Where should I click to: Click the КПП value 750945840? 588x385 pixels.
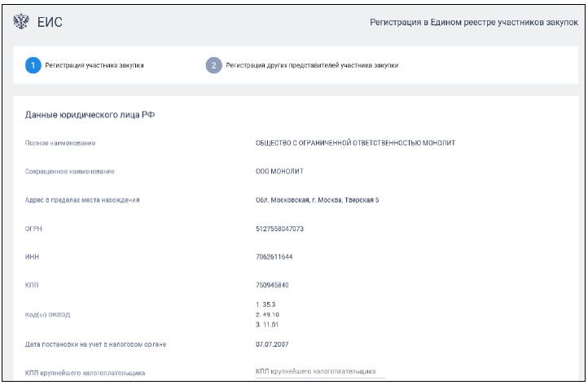pyautogui.click(x=274, y=286)
